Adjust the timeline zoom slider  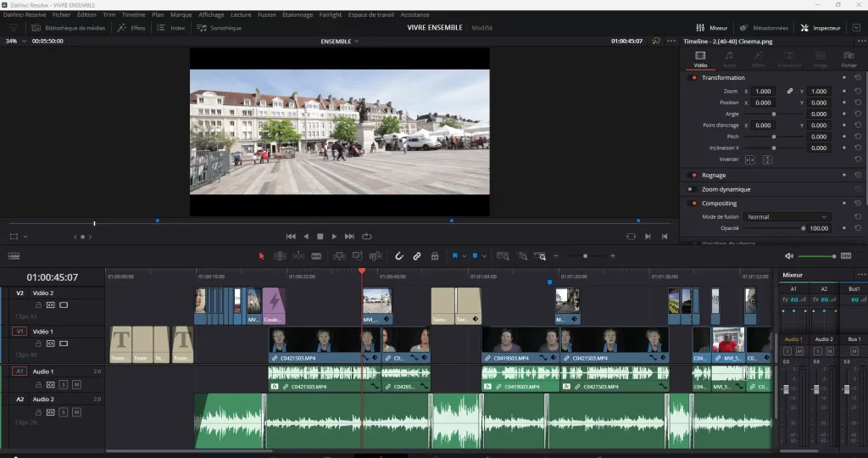[585, 256]
